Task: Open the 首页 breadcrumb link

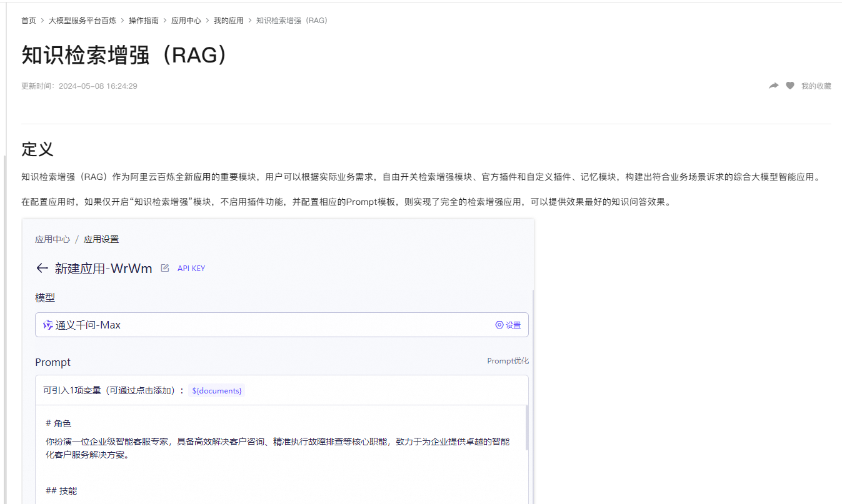Action: coord(29,21)
